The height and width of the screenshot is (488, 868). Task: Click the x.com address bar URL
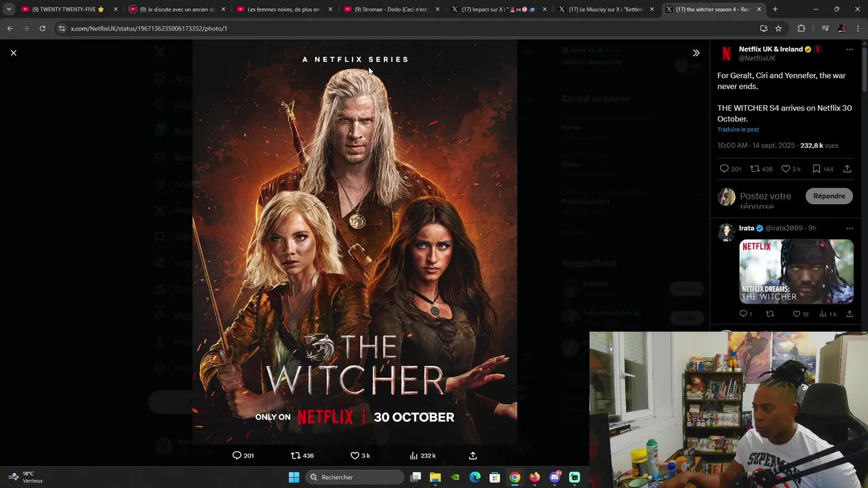click(149, 28)
